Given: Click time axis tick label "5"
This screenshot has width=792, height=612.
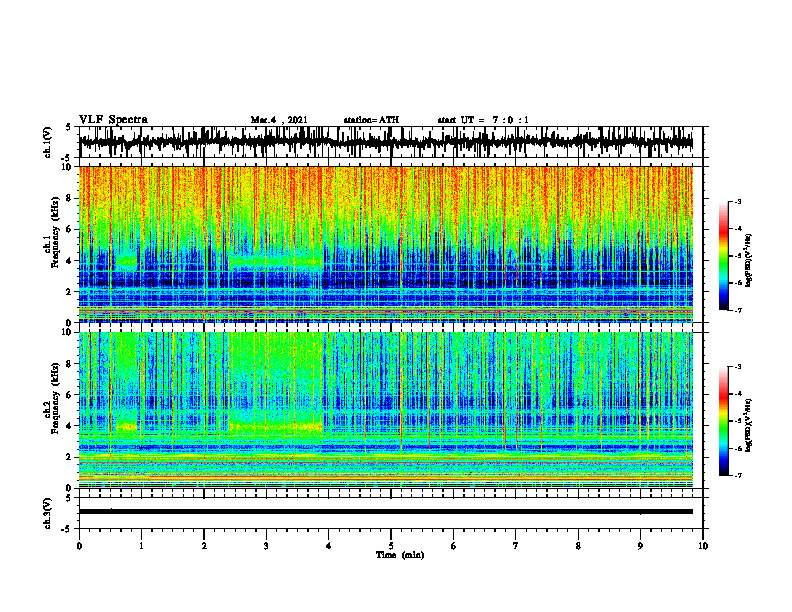Looking at the screenshot, I should pyautogui.click(x=391, y=546).
